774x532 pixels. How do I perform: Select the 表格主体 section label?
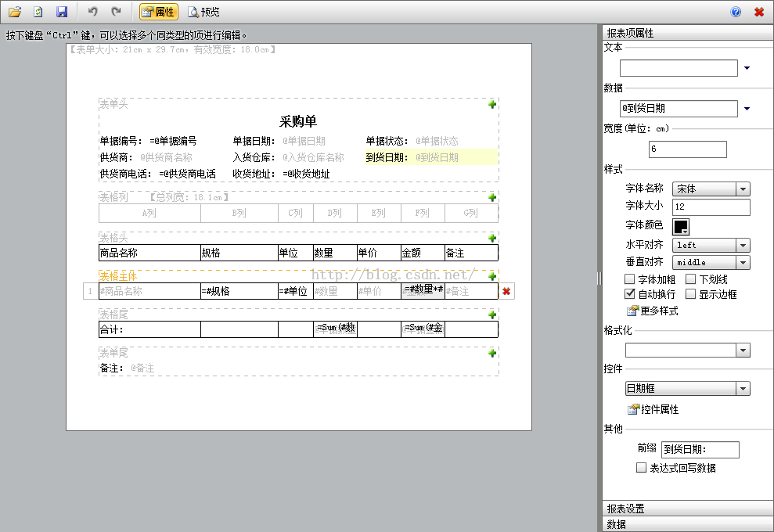click(118, 276)
